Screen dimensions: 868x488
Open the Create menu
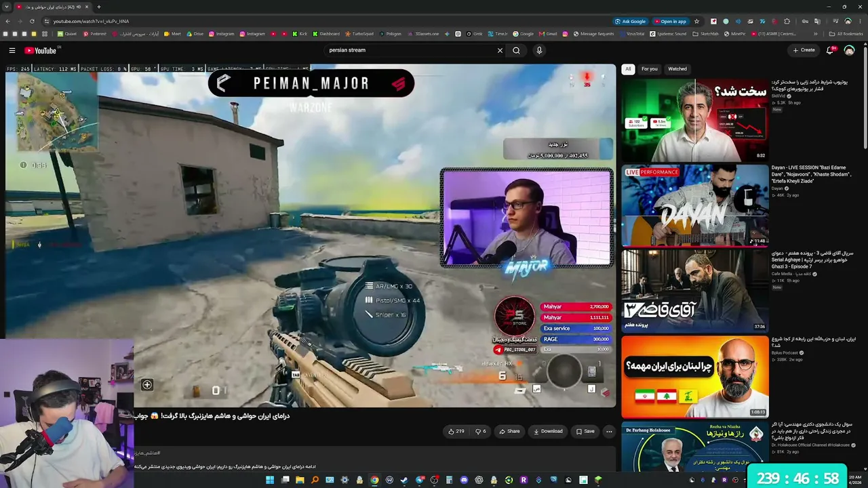tap(804, 50)
